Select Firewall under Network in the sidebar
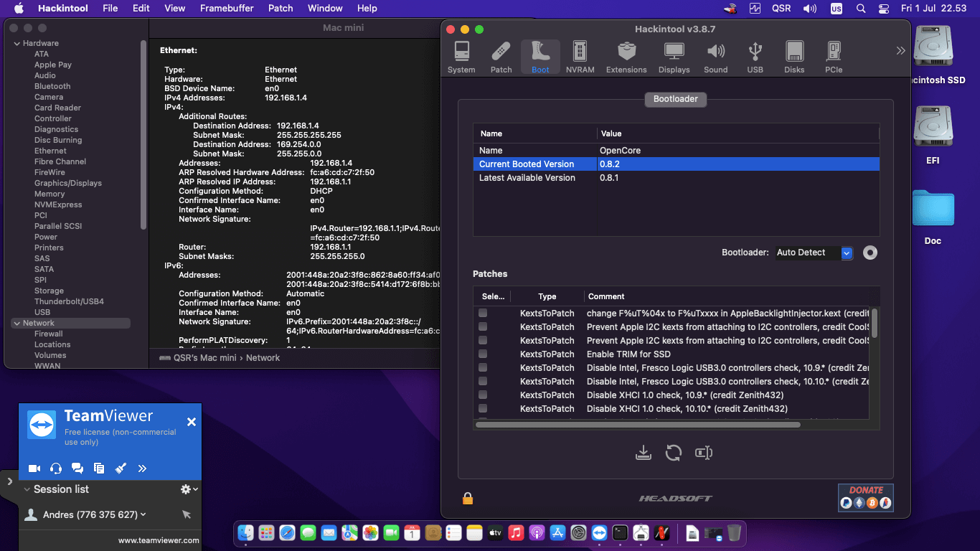 pos(49,334)
